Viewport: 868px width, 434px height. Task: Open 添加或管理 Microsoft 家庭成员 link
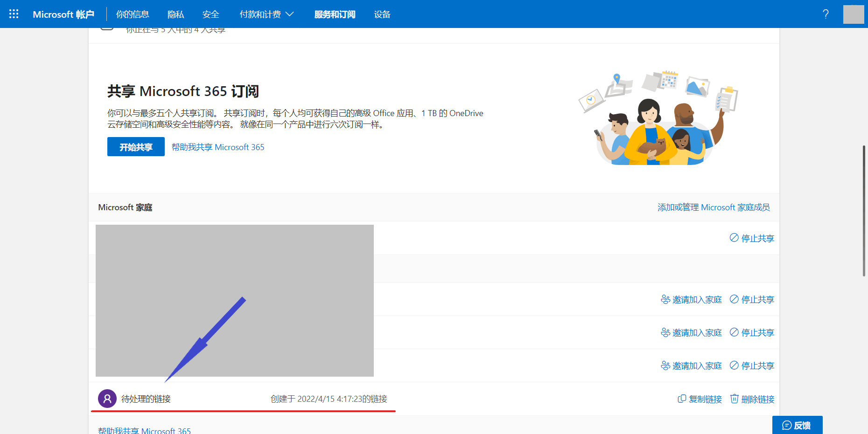point(714,207)
